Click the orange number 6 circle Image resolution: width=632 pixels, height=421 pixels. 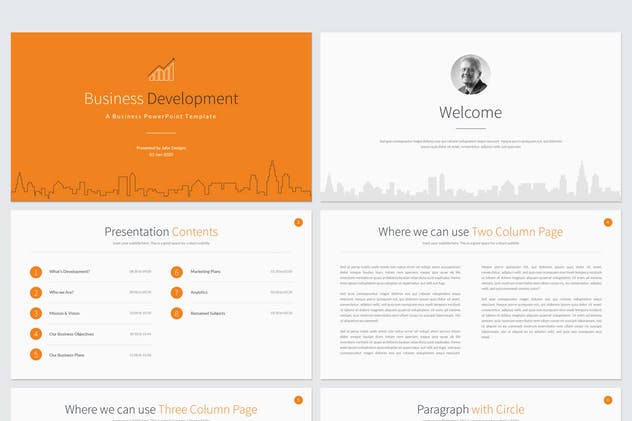click(177, 272)
